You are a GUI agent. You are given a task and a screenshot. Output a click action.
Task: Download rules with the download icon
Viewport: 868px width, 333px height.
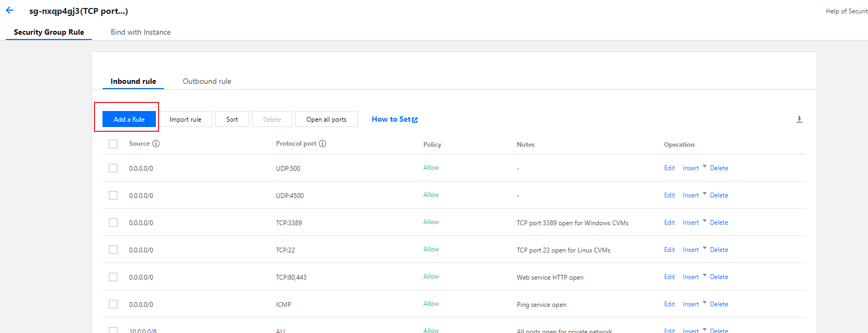click(x=799, y=119)
